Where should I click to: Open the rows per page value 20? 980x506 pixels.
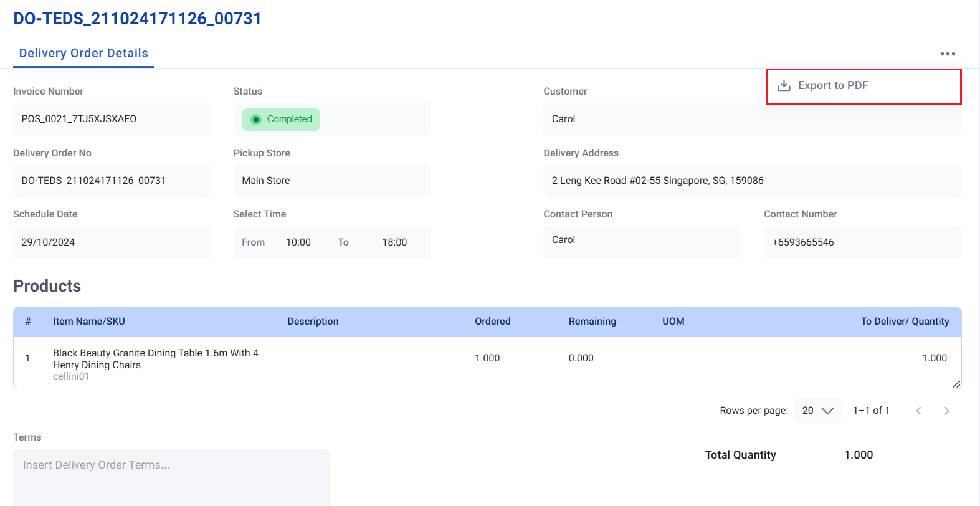pyautogui.click(x=808, y=411)
